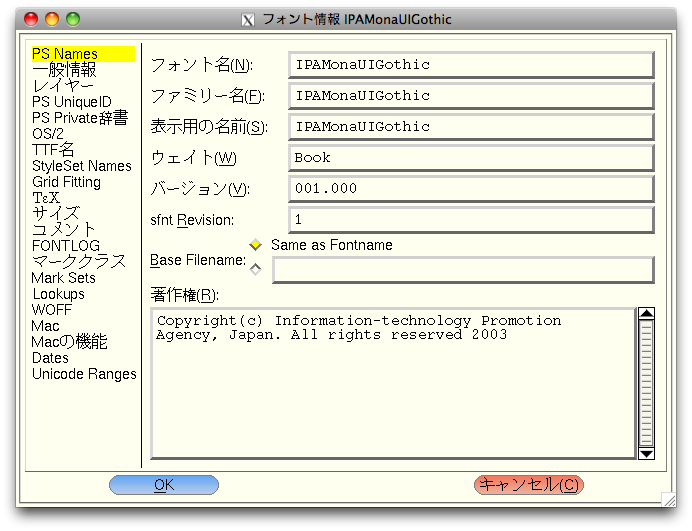Open the Dates section

[x=50, y=358]
